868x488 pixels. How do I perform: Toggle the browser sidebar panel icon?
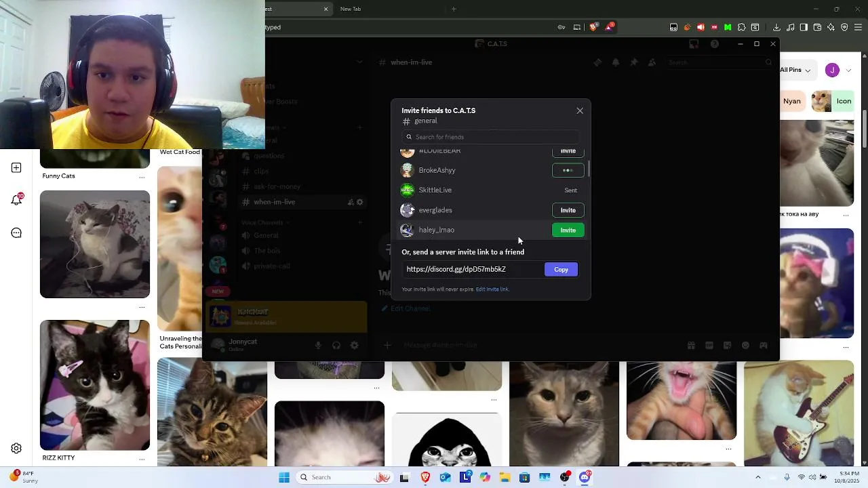[x=804, y=27]
